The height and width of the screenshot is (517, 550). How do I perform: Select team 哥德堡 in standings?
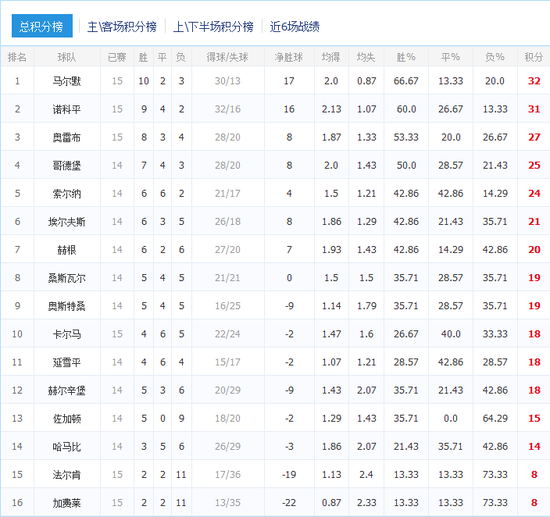click(x=67, y=165)
